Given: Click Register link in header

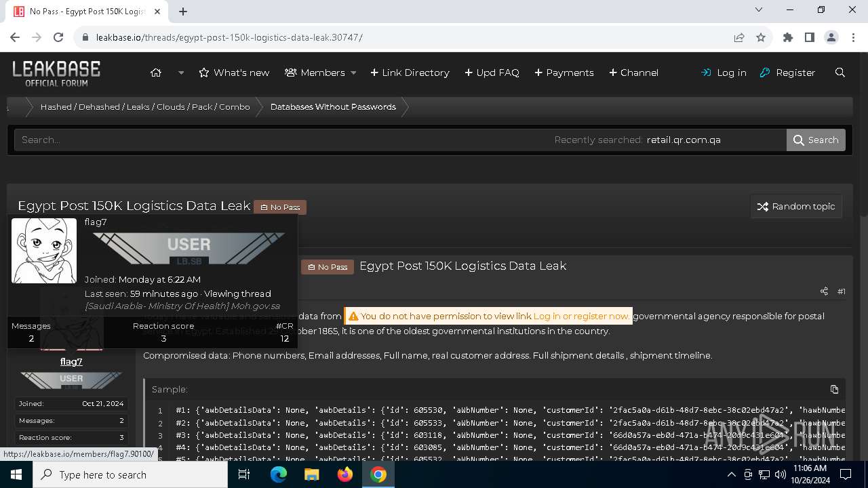Looking at the screenshot, I should click(787, 73).
